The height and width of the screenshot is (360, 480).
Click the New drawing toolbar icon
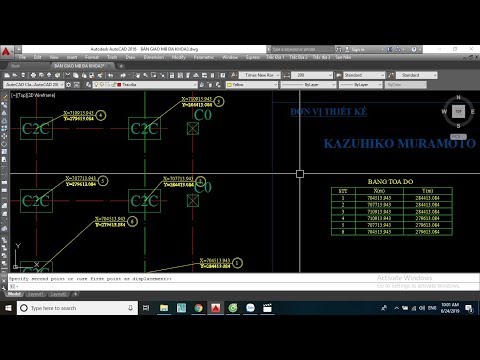(x=7, y=75)
